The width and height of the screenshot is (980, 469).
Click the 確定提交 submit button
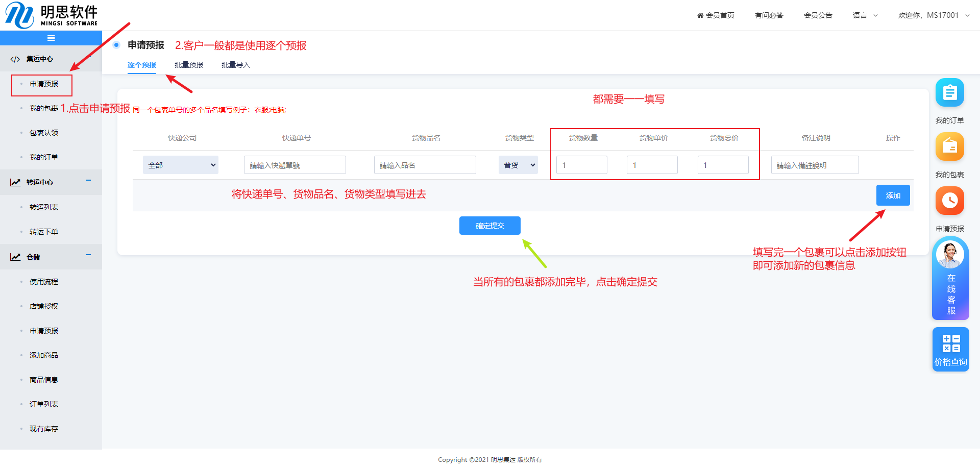click(489, 226)
